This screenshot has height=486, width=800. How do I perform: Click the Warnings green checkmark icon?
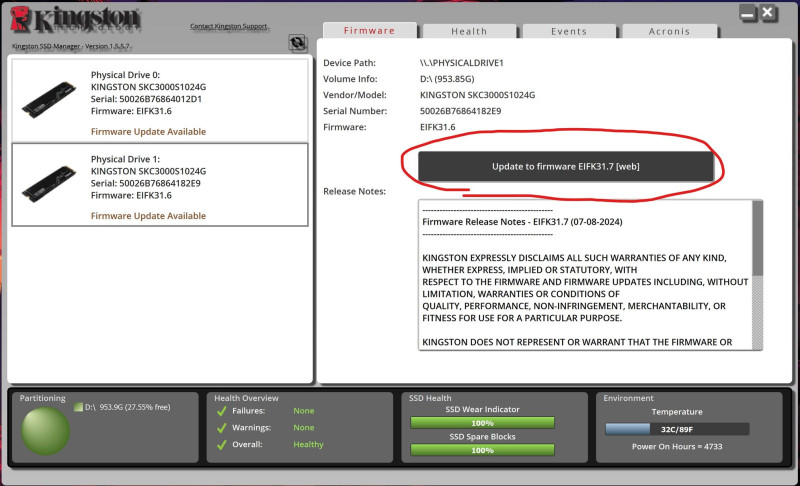(221, 428)
